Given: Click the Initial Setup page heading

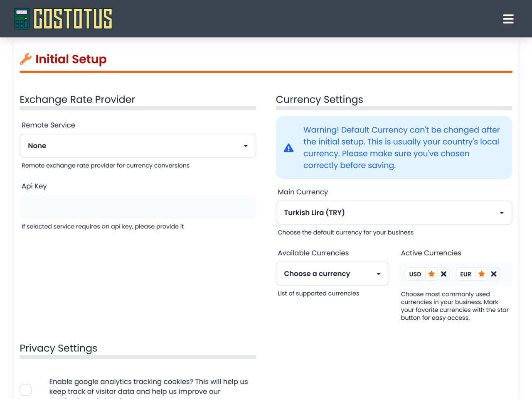Looking at the screenshot, I should coord(71,59).
